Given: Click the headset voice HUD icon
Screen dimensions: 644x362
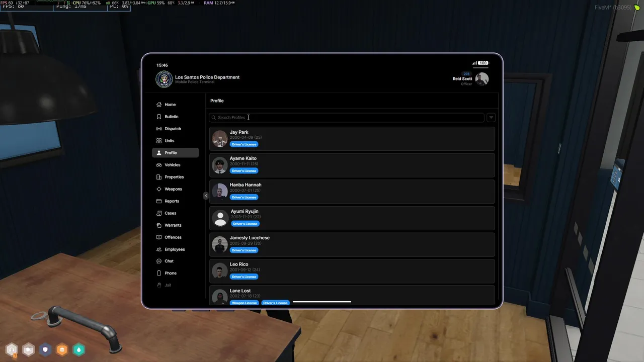Looking at the screenshot, I should point(12,349).
